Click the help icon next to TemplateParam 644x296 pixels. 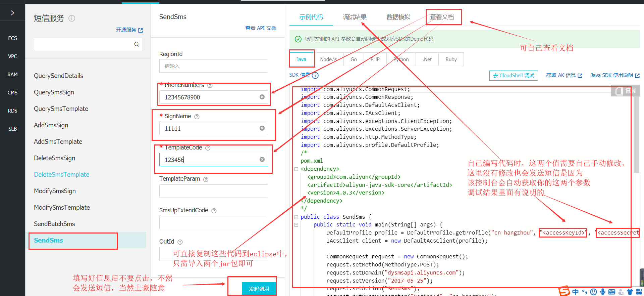pyautogui.click(x=206, y=179)
